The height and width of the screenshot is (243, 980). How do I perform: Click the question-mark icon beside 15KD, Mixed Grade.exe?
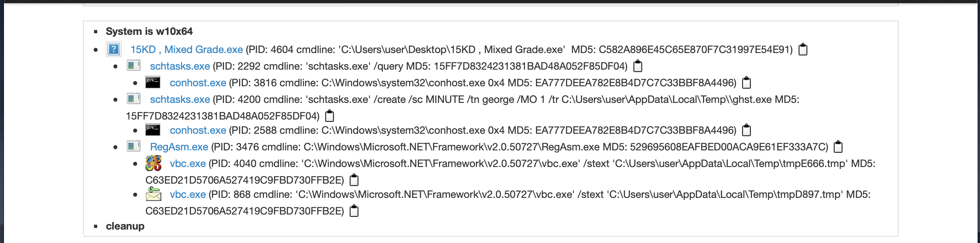[113, 49]
